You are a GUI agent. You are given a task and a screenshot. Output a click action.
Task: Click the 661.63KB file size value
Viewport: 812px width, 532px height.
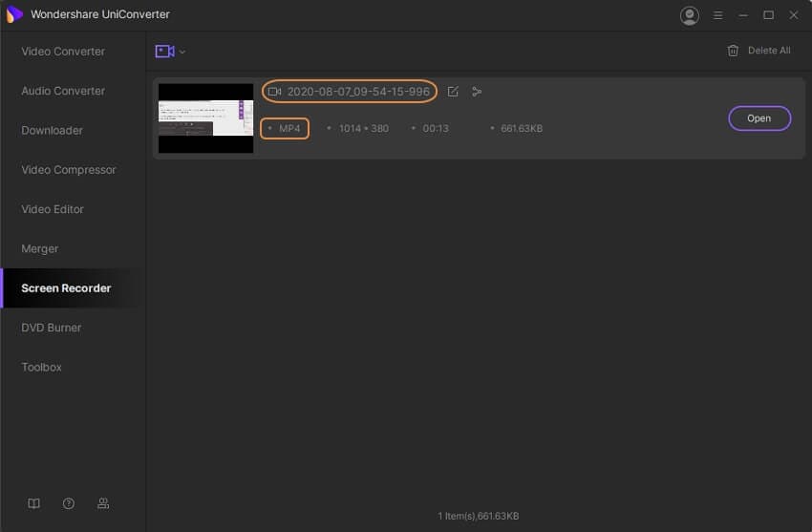[x=522, y=128]
